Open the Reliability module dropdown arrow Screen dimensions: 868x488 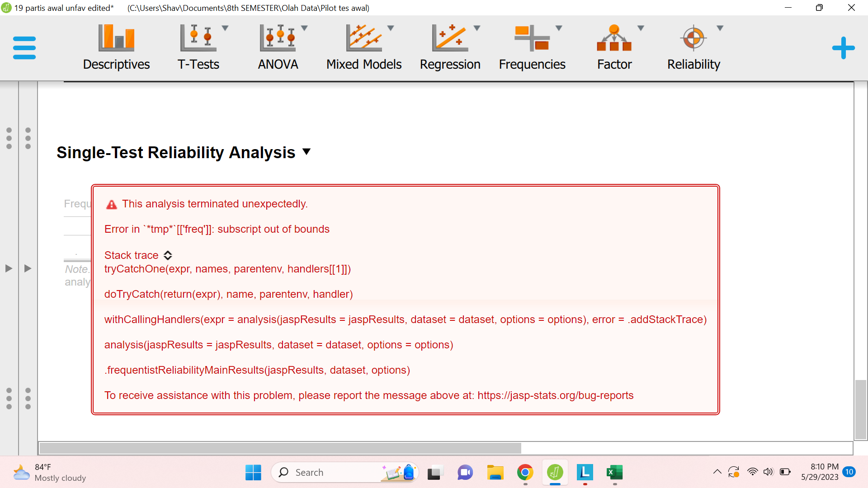[x=720, y=28]
